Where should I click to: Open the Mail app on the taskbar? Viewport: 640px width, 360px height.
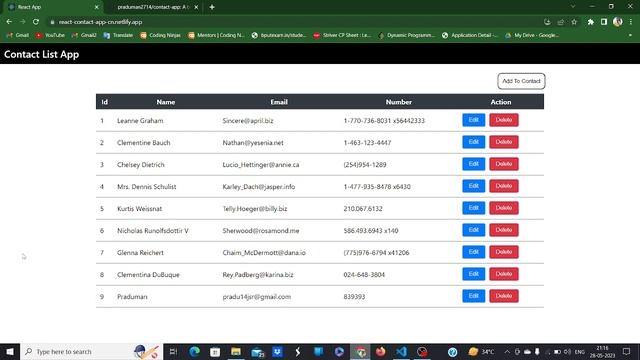click(258, 351)
